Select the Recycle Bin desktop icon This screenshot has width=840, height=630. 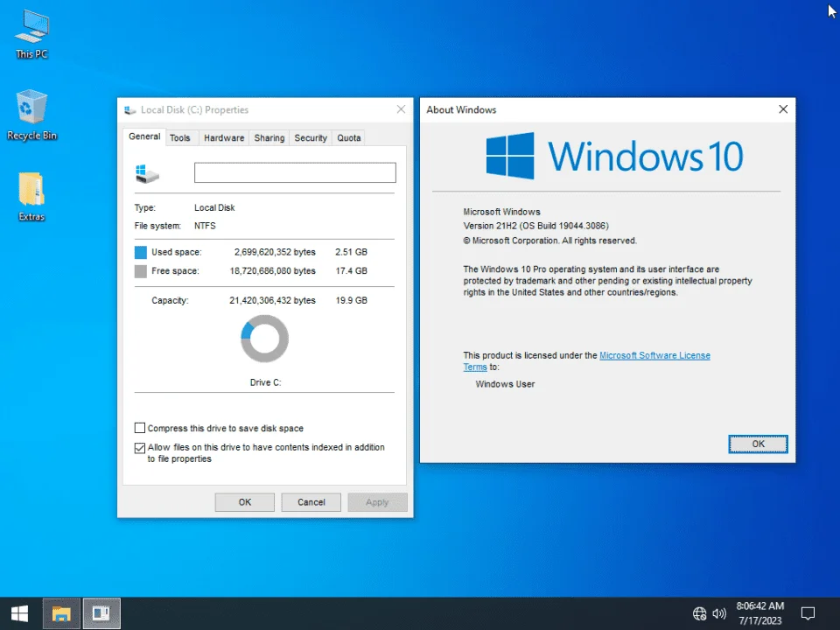(31, 115)
